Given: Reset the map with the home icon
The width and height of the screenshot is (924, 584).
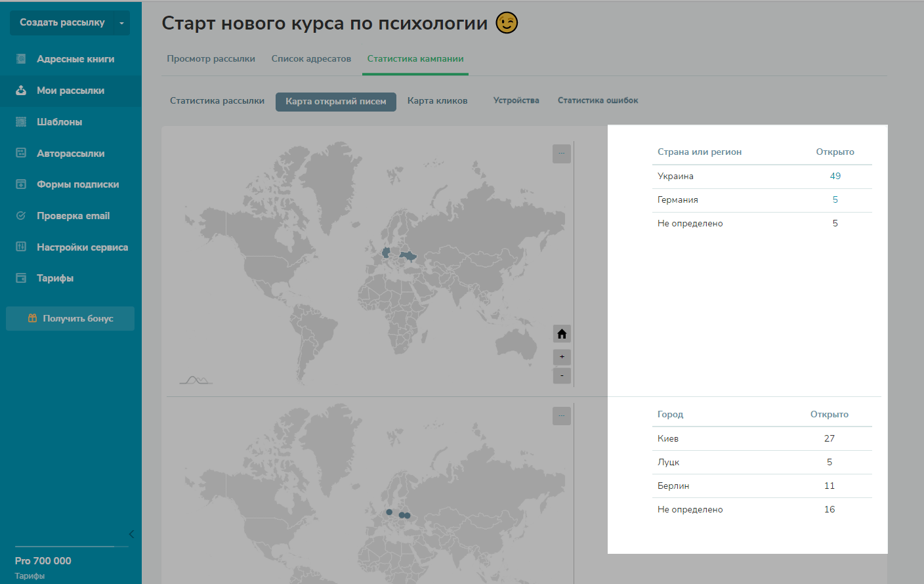Looking at the screenshot, I should pyautogui.click(x=562, y=334).
